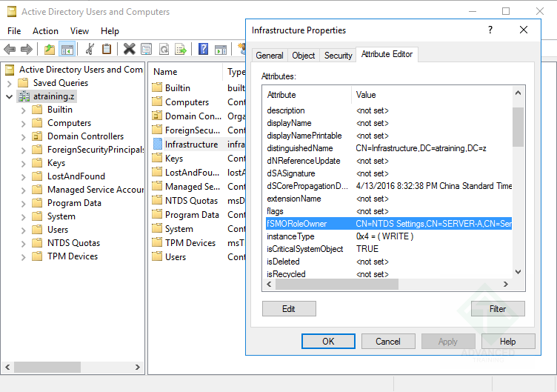Expand TPM Devices node in tree

pos(24,257)
